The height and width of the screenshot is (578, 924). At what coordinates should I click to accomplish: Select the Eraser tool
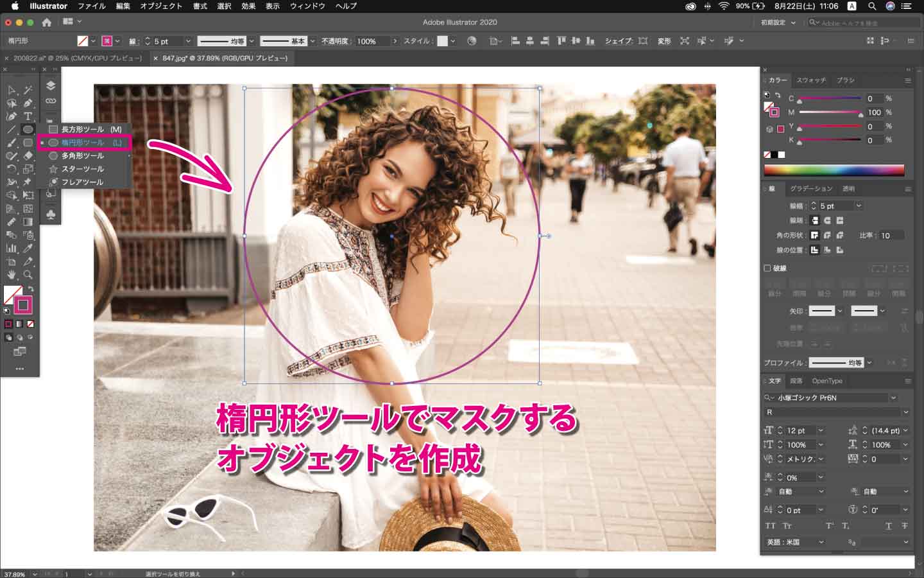point(28,155)
